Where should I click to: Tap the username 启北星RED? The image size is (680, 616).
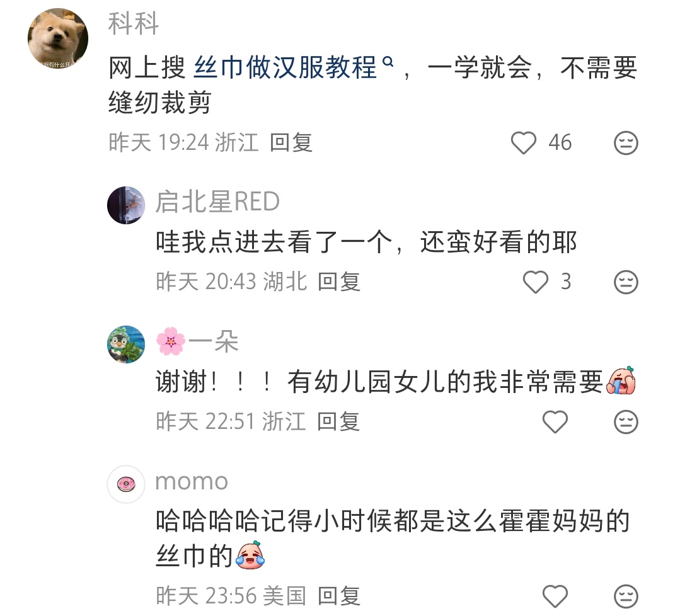[x=217, y=202]
